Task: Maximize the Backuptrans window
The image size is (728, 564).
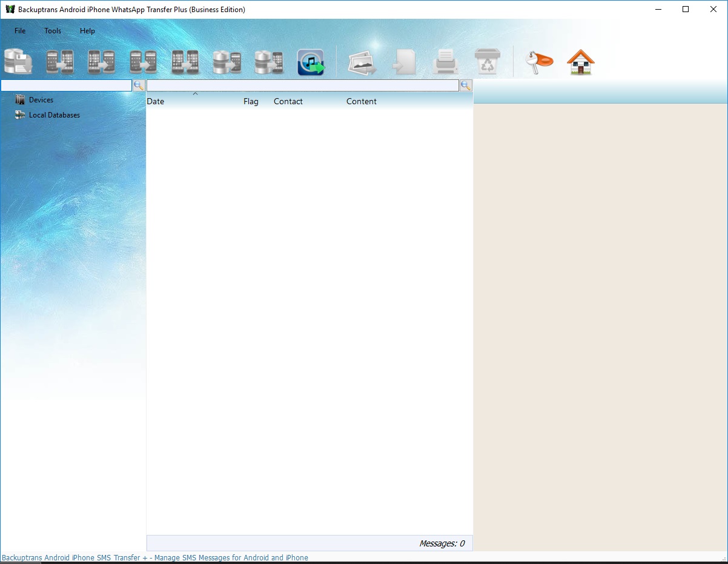Action: pos(686,9)
